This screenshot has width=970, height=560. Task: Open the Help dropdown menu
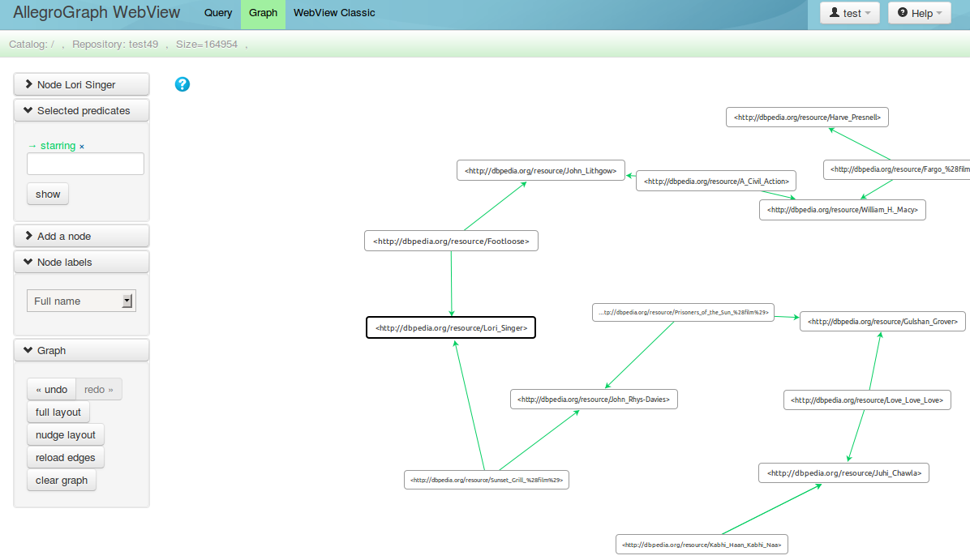919,13
